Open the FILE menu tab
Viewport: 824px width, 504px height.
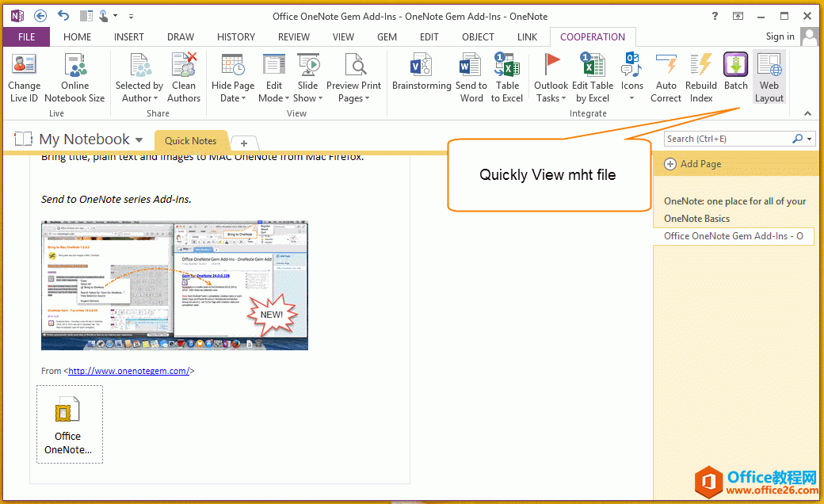(26, 36)
